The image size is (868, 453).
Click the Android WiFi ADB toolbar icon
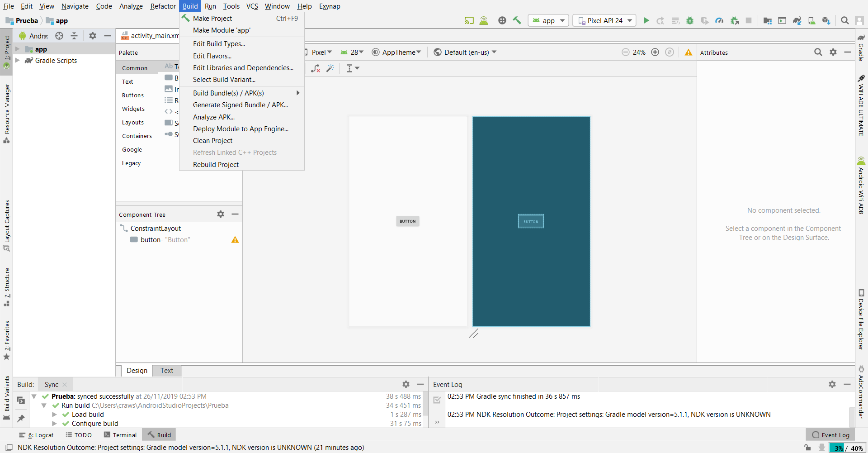click(484, 20)
